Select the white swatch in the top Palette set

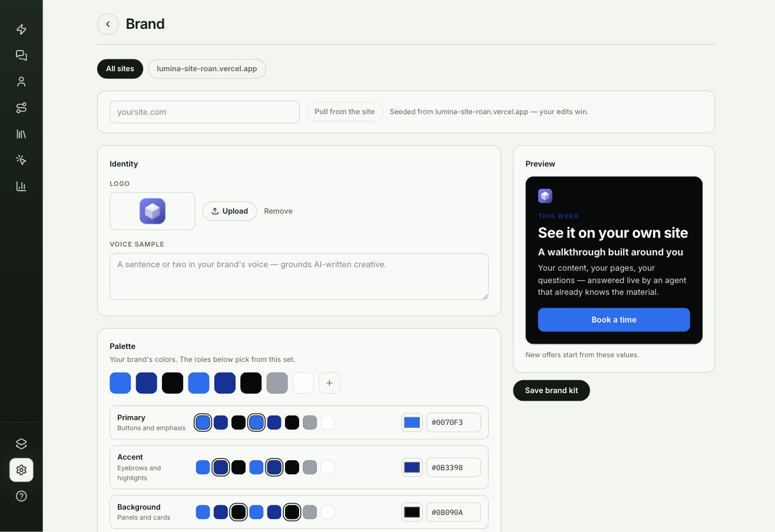(x=303, y=383)
